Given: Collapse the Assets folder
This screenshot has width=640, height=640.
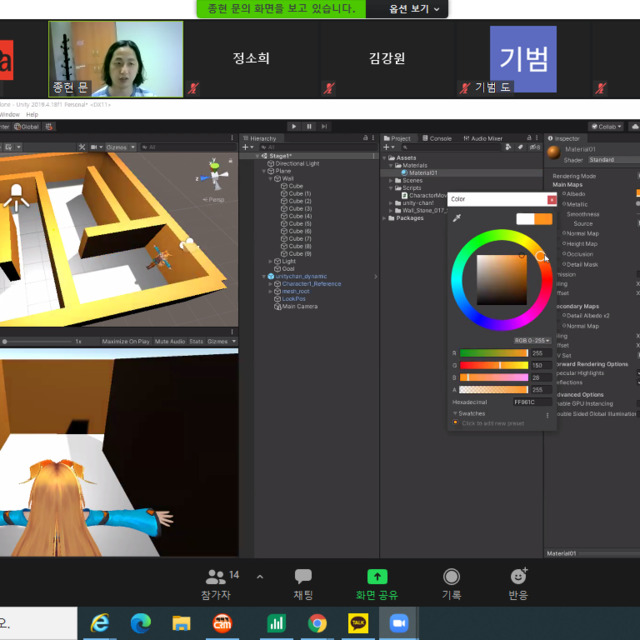Looking at the screenshot, I should (384, 158).
